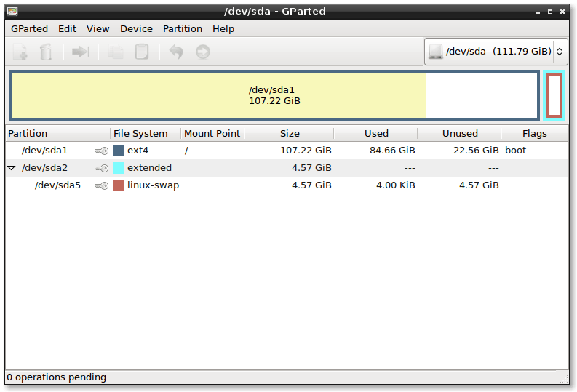The width and height of the screenshot is (577, 392).
Task: Click the key lock icon for /dev/sda1
Action: [x=101, y=151]
